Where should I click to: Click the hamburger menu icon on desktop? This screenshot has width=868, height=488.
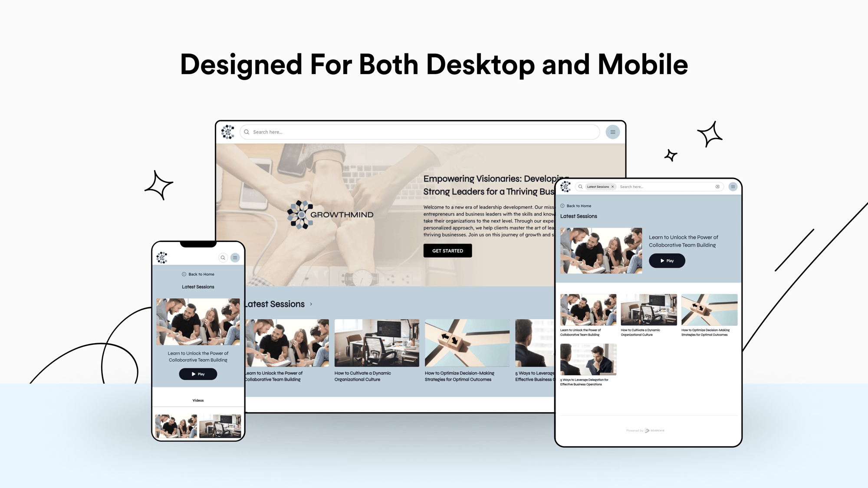click(x=613, y=132)
